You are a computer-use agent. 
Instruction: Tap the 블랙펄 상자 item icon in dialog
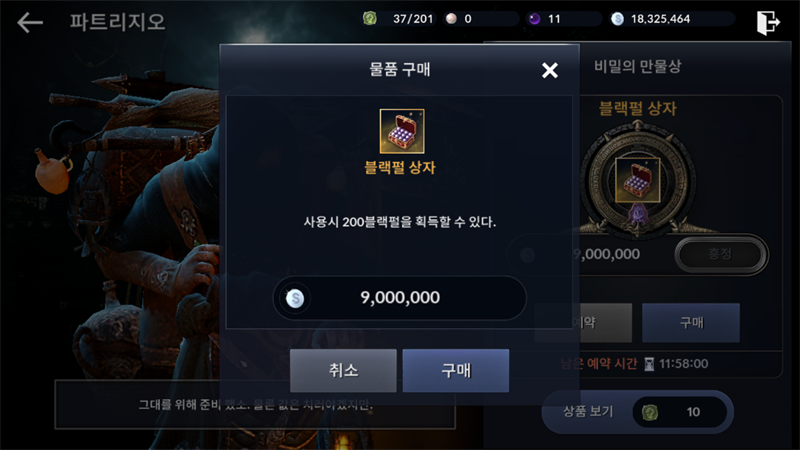click(x=402, y=131)
